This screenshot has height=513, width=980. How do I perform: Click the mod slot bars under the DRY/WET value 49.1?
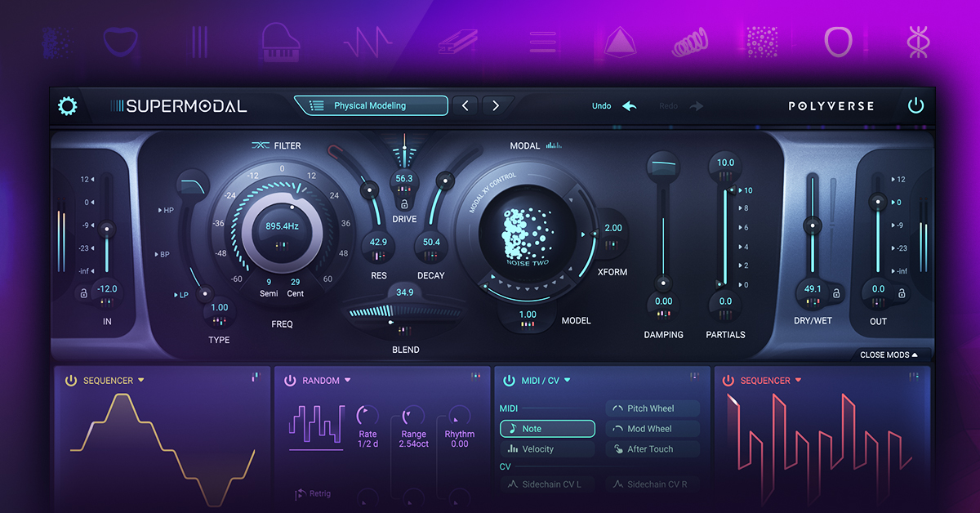[813, 301]
